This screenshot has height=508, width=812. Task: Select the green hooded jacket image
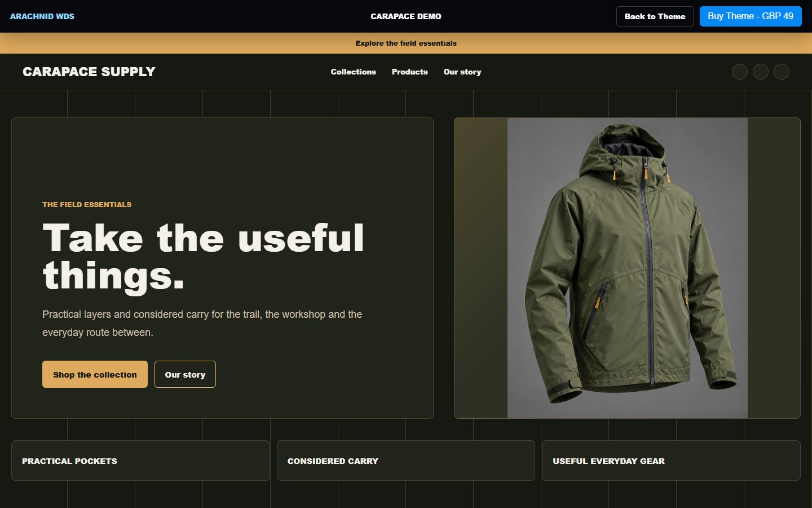coord(628,268)
